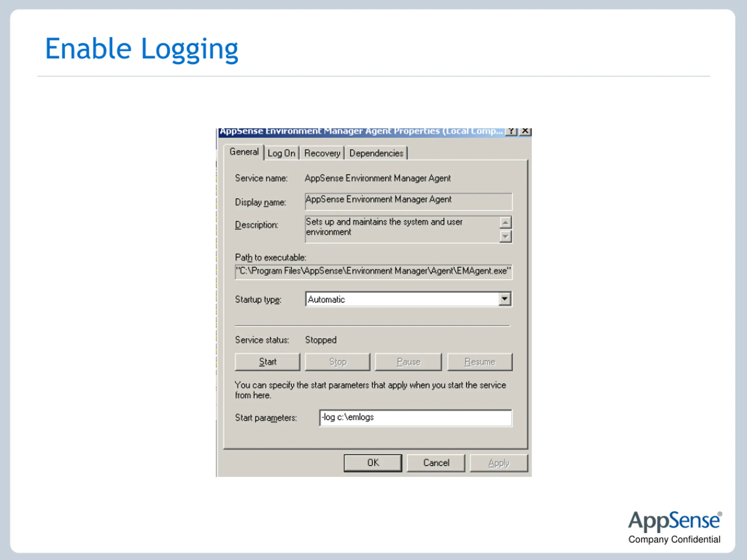Click the service name "AppSense Environment Manager Agent" text
Image resolution: width=747 pixels, height=560 pixels.
point(378,178)
